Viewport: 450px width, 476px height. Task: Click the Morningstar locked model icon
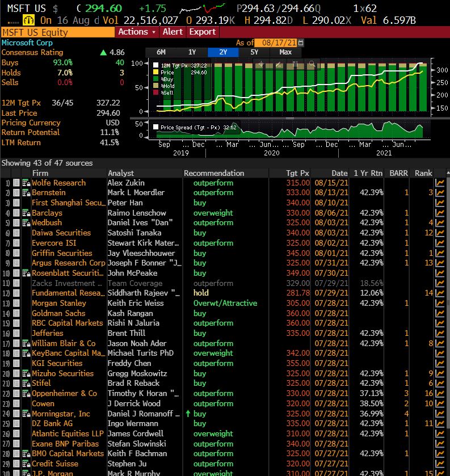click(x=26, y=414)
